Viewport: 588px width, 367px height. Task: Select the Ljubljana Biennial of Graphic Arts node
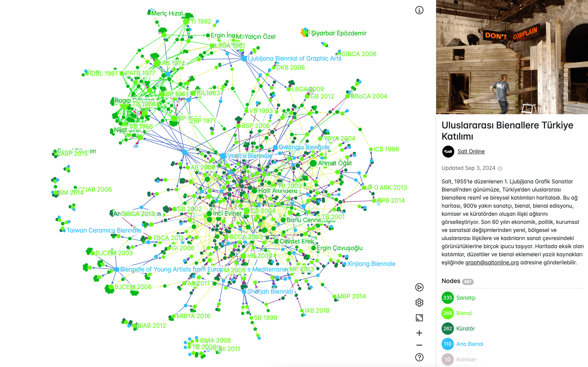coord(244,58)
